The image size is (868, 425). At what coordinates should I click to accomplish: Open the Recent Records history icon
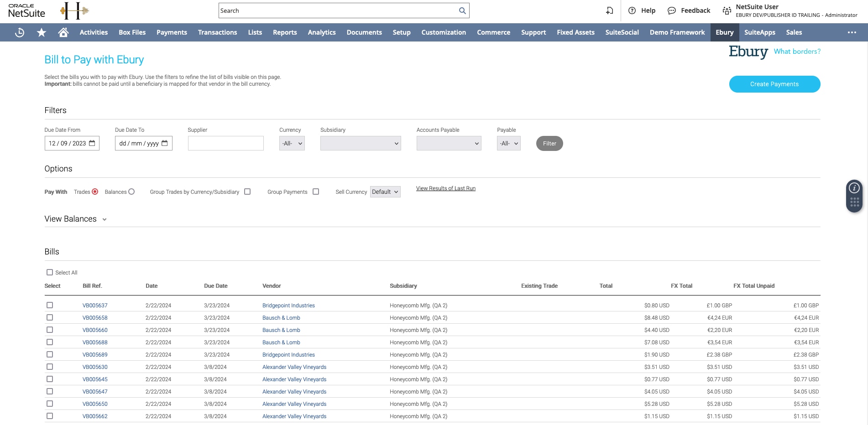pos(20,32)
